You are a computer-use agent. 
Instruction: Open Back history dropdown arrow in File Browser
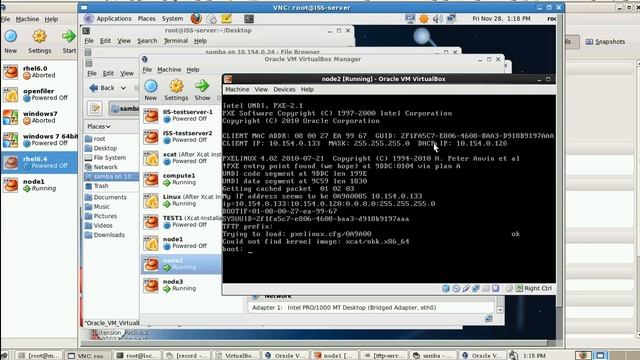123,88
